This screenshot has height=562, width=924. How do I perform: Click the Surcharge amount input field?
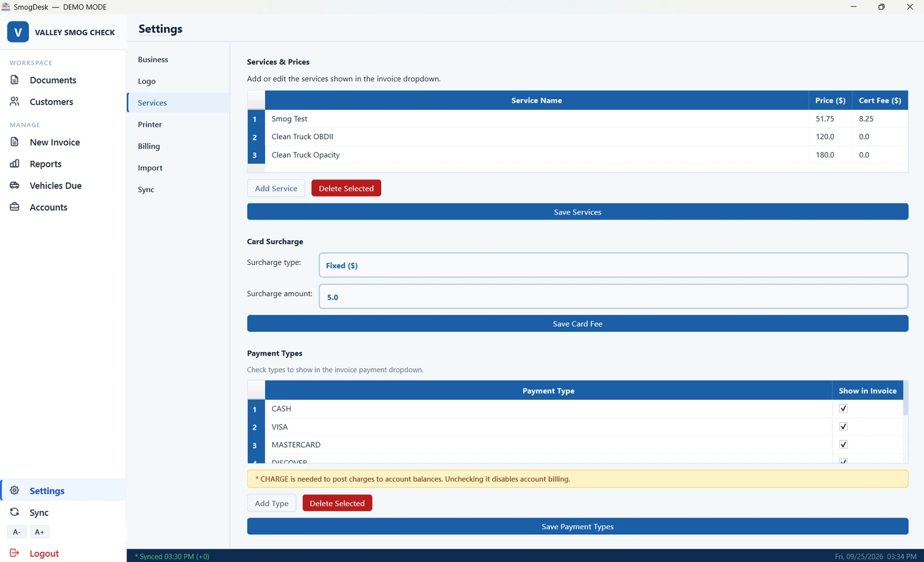click(613, 297)
